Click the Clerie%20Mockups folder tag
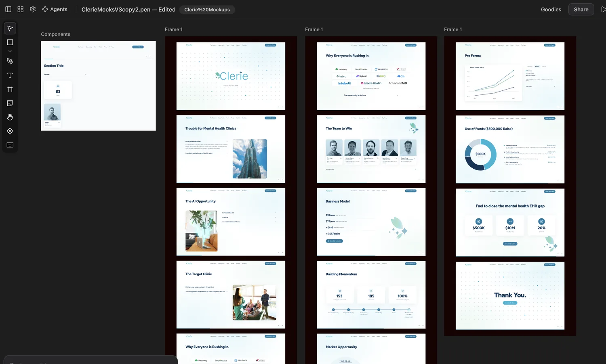606x364 pixels. pos(207,10)
